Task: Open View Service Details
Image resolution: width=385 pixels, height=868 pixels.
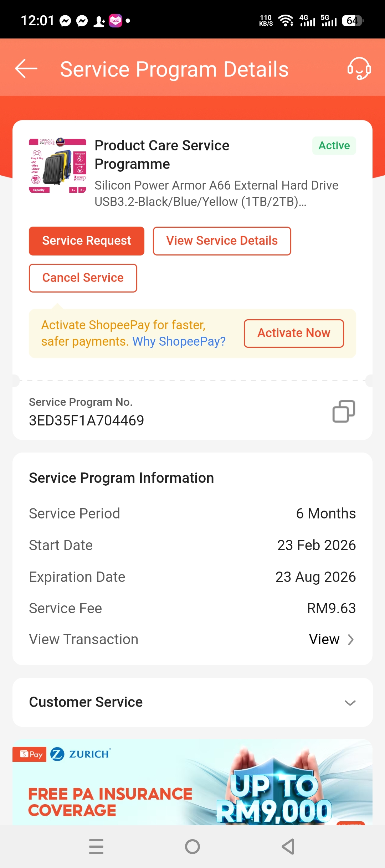Action: (222, 241)
